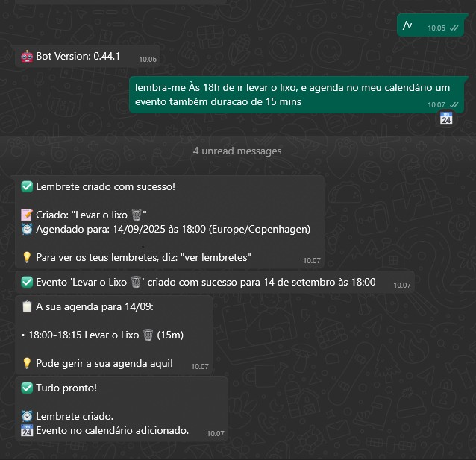Click the memo emoji before Criado
This screenshot has width=476, height=460.
(x=27, y=215)
